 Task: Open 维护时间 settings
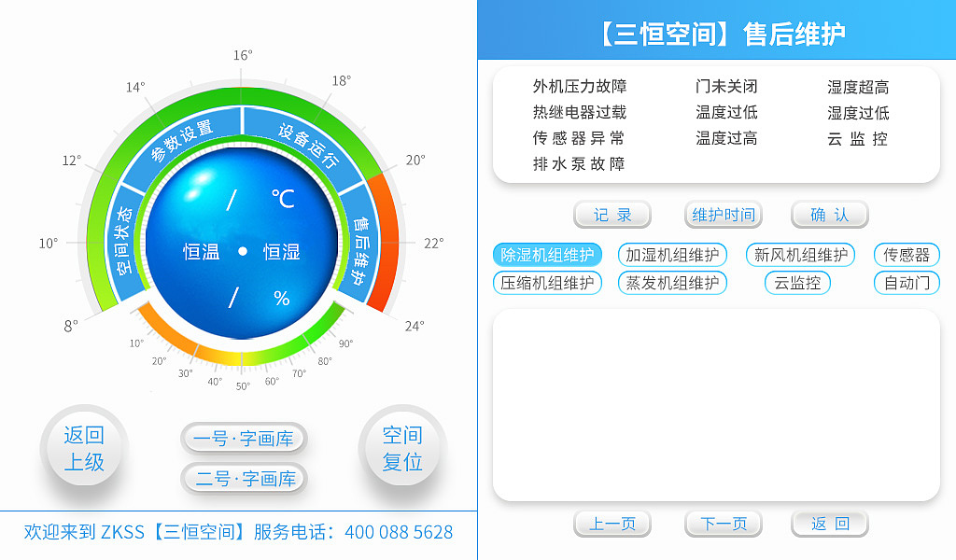tap(723, 215)
